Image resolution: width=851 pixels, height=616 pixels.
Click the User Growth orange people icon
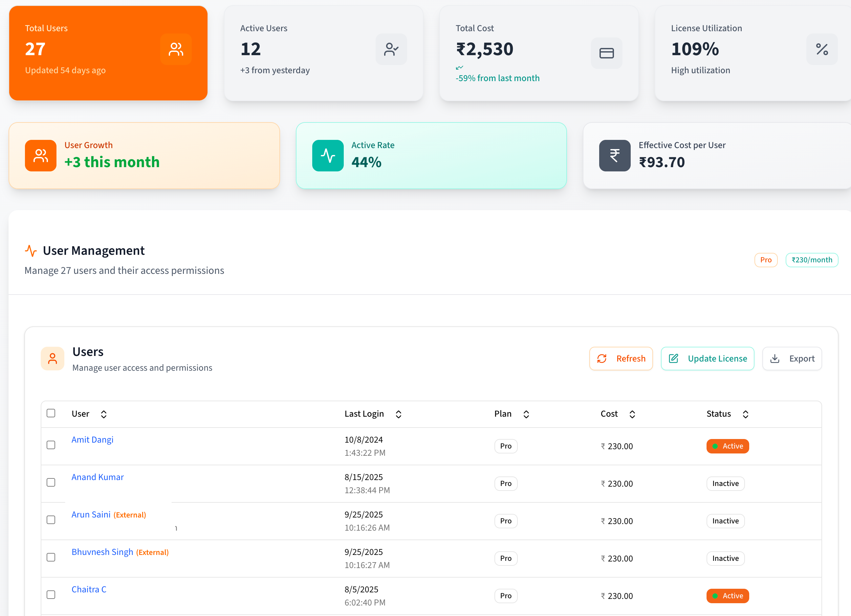pyautogui.click(x=40, y=155)
